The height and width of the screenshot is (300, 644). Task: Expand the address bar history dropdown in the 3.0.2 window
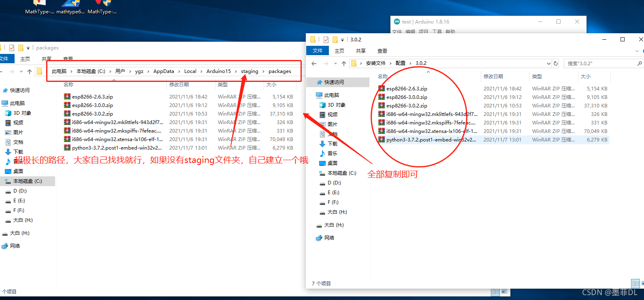click(549, 63)
